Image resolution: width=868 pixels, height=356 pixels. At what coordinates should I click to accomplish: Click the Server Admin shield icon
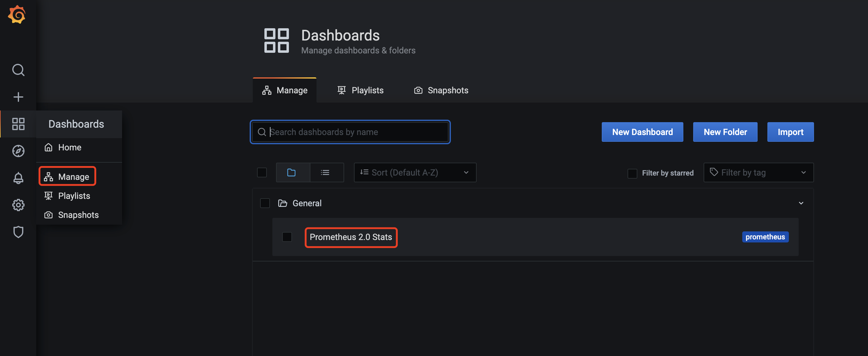(x=18, y=232)
